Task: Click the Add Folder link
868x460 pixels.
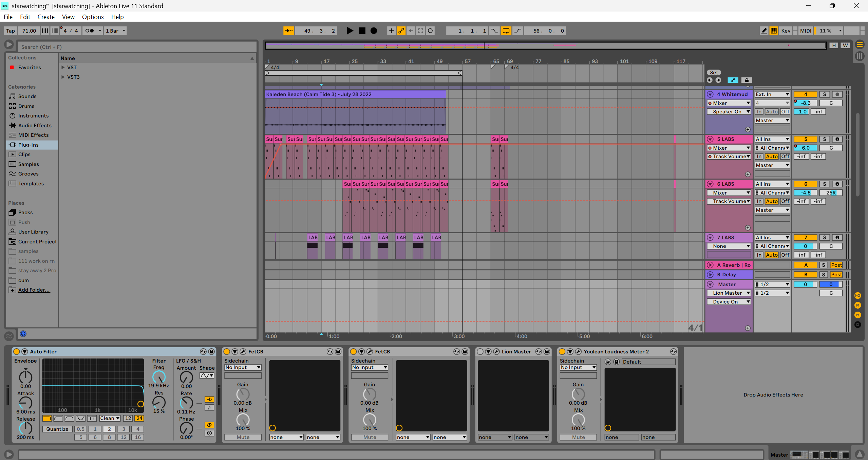Action: click(34, 290)
